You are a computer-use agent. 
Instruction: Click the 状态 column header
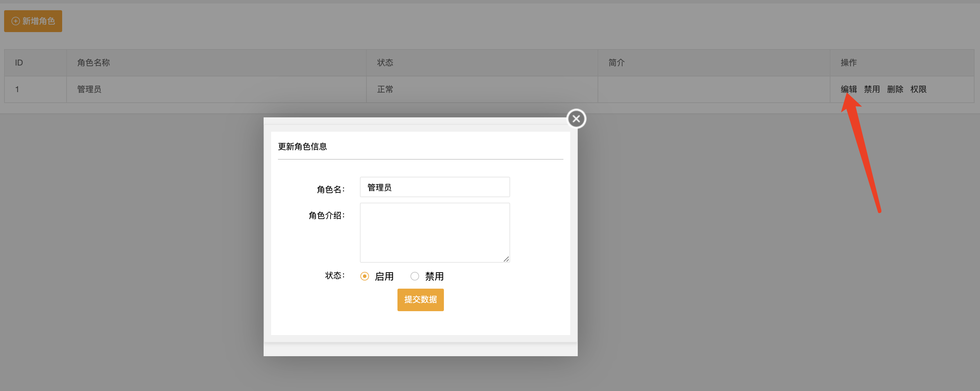(x=482, y=63)
